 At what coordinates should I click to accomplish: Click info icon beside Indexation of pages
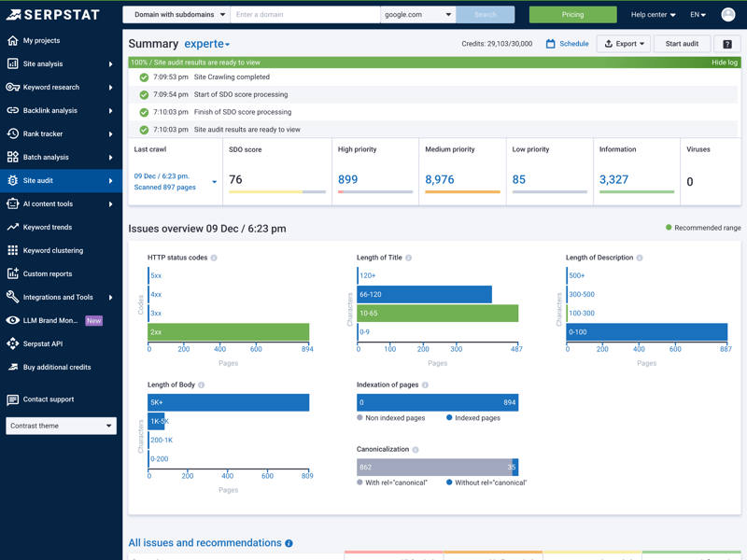(425, 385)
